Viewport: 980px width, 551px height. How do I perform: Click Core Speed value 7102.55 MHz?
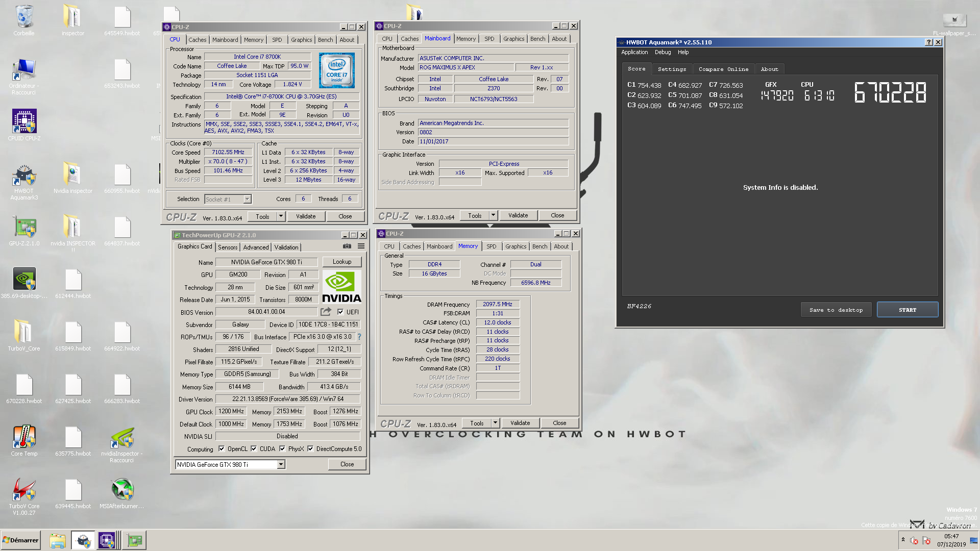[x=228, y=152]
